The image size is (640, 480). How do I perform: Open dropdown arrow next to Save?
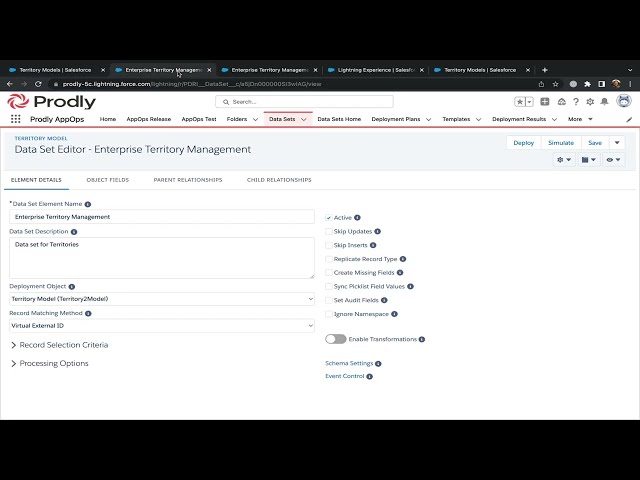click(617, 142)
